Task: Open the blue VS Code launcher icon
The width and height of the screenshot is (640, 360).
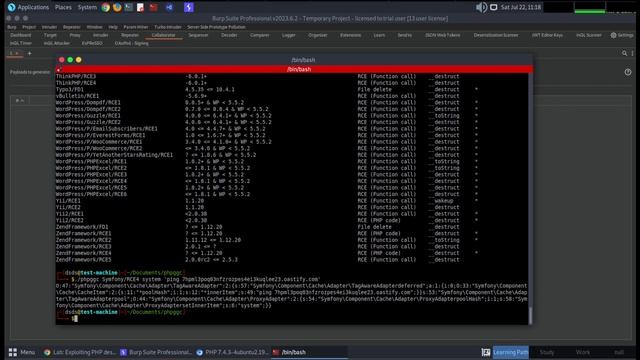Action: coord(169,7)
